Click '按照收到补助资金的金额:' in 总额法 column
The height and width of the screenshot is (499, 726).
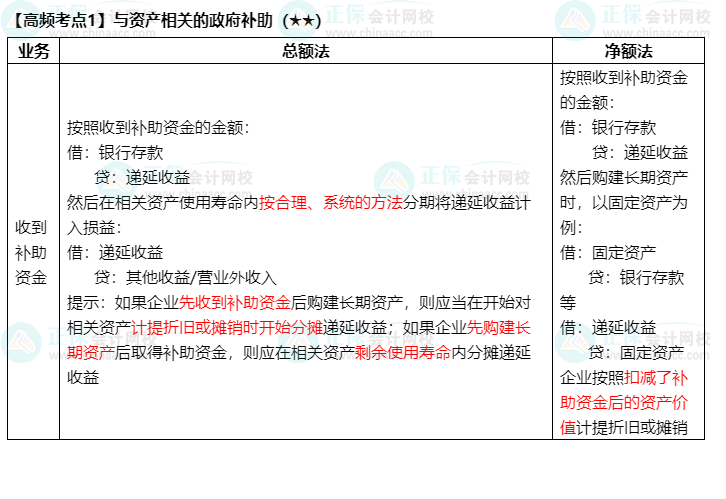(x=158, y=127)
